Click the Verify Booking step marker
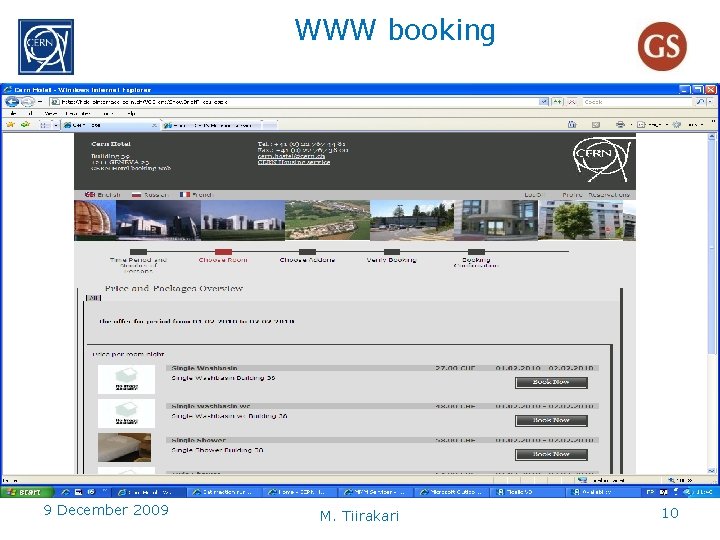 click(392, 252)
